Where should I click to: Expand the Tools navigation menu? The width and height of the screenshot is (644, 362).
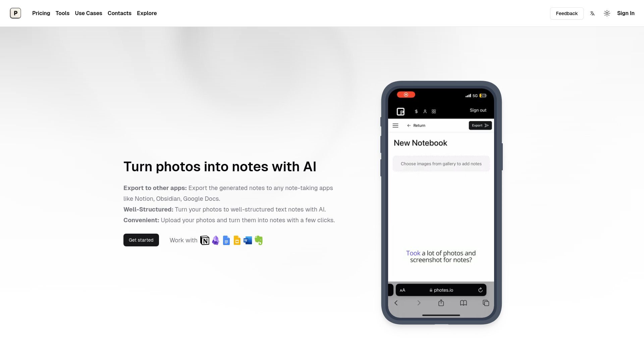[62, 13]
